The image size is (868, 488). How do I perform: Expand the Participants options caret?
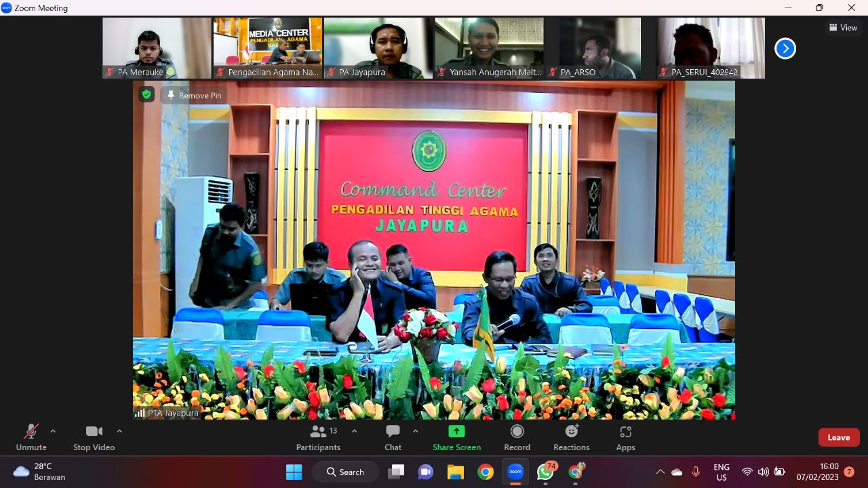pyautogui.click(x=354, y=431)
